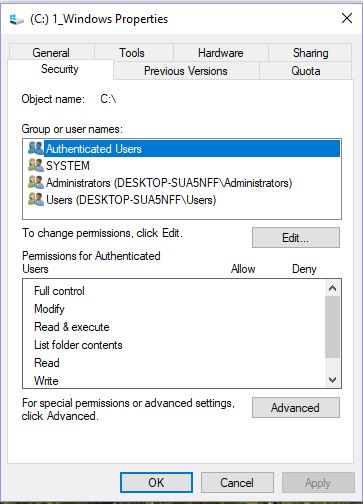
Task: Open Advanced security settings
Action: pos(296,407)
